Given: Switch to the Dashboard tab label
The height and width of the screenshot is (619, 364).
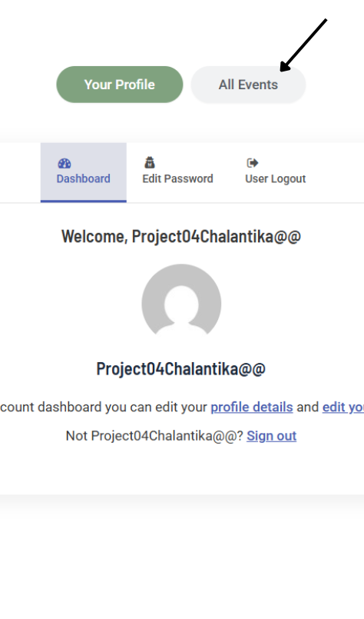Looking at the screenshot, I should click(83, 178).
